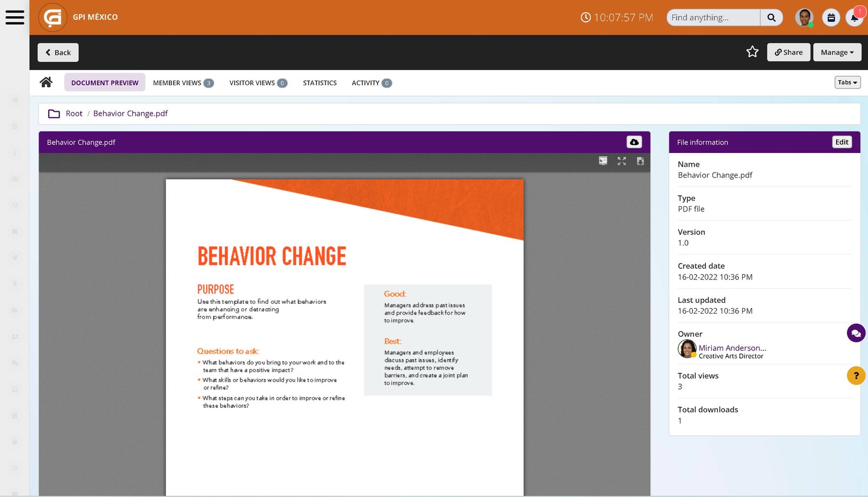Image resolution: width=868 pixels, height=497 pixels.
Task: Expand the Manage dropdown
Action: coord(837,52)
